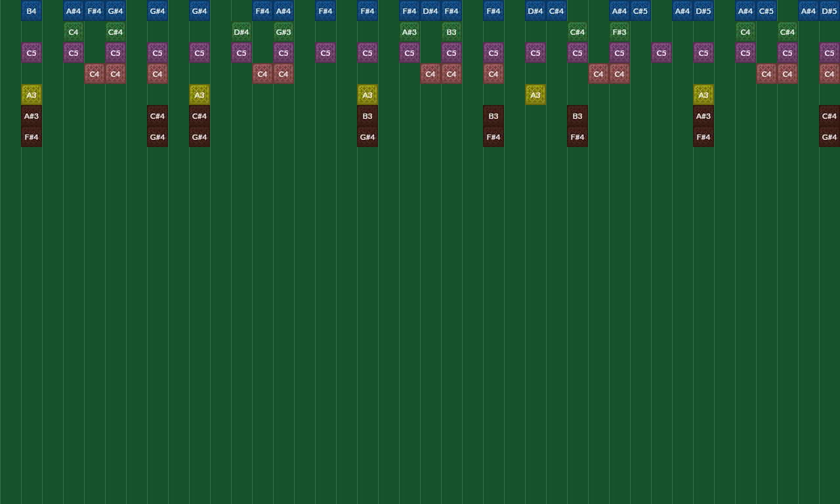Image resolution: width=840 pixels, height=504 pixels.
Task: Select the green B3 note block
Action: (x=451, y=32)
